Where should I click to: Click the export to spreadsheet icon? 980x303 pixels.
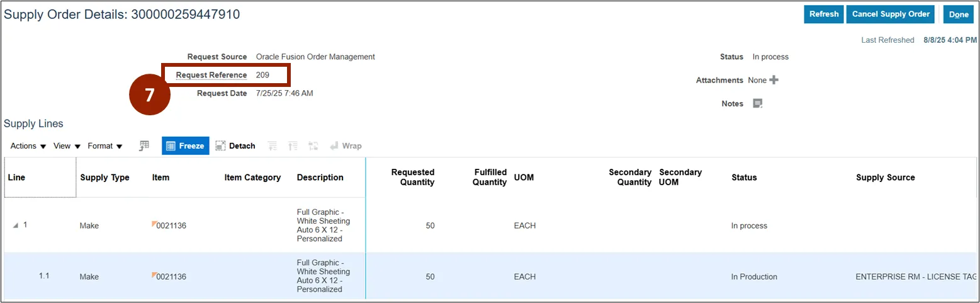pos(144,146)
